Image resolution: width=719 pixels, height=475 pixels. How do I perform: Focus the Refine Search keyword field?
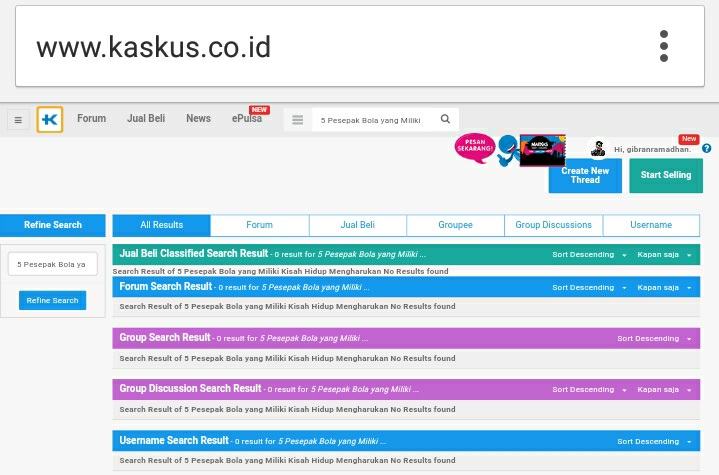point(53,264)
